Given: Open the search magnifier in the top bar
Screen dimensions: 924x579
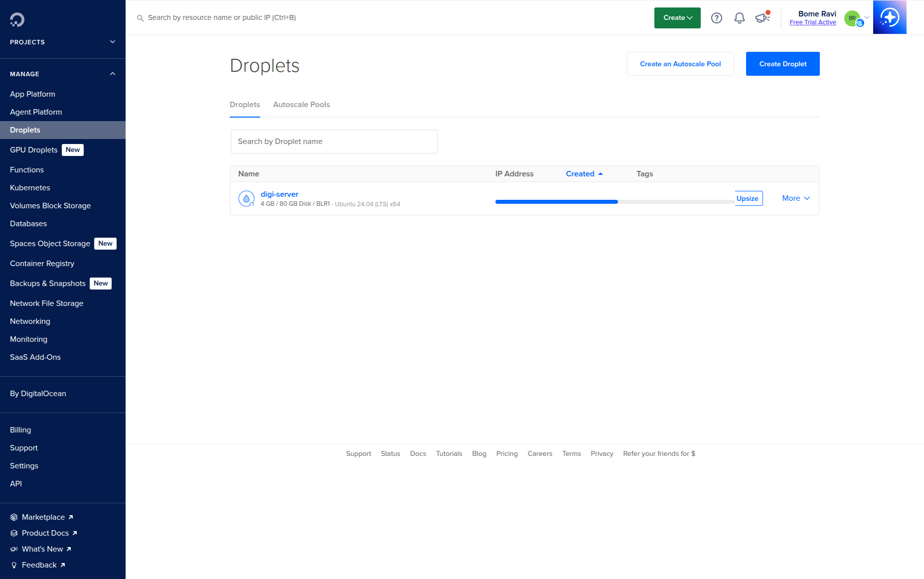Looking at the screenshot, I should [140, 18].
